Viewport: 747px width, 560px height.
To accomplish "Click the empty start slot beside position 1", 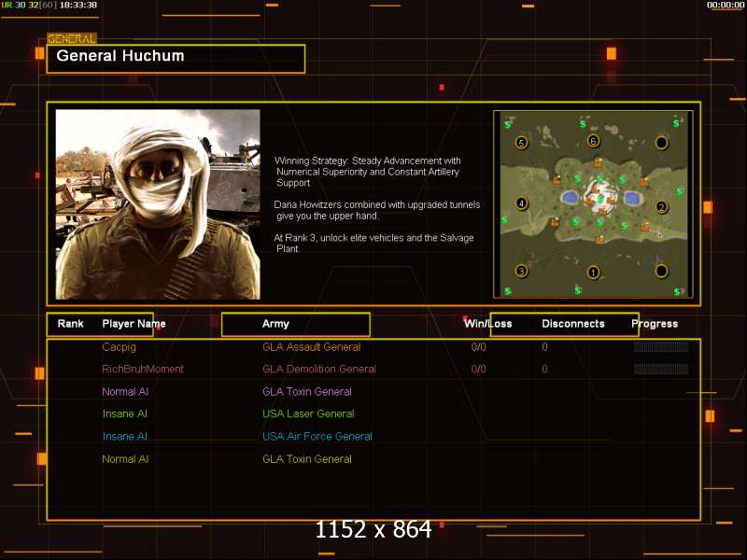I will tap(661, 271).
